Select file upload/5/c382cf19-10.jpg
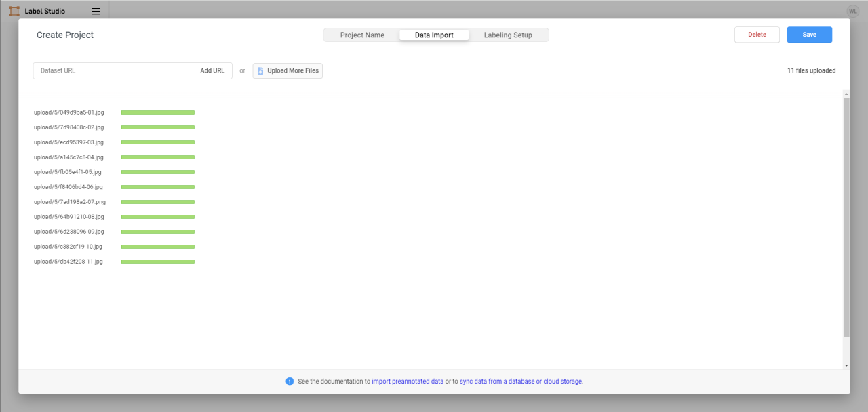 (68, 247)
